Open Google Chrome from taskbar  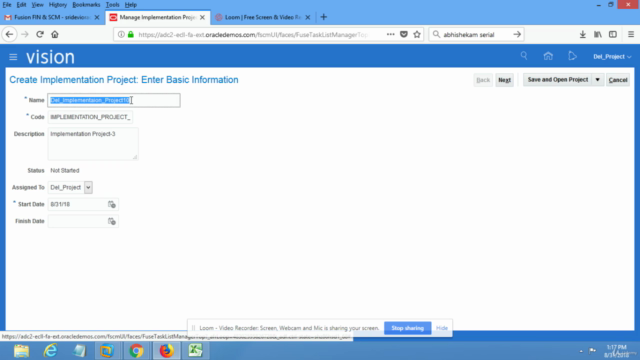(136, 351)
